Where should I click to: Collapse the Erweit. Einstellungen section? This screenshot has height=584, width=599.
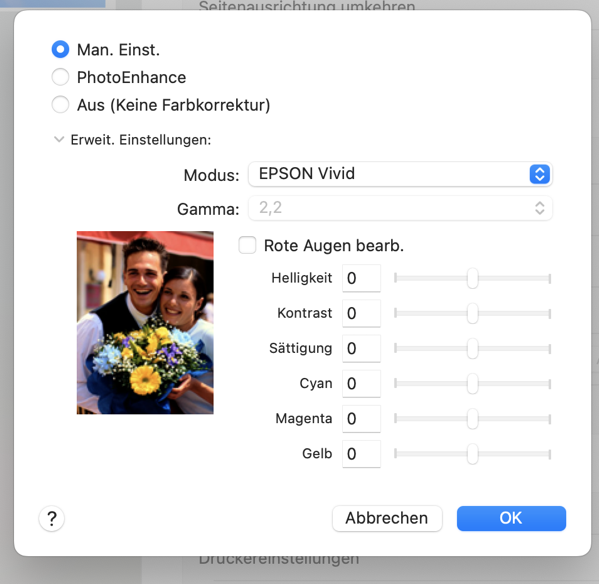pos(59,139)
